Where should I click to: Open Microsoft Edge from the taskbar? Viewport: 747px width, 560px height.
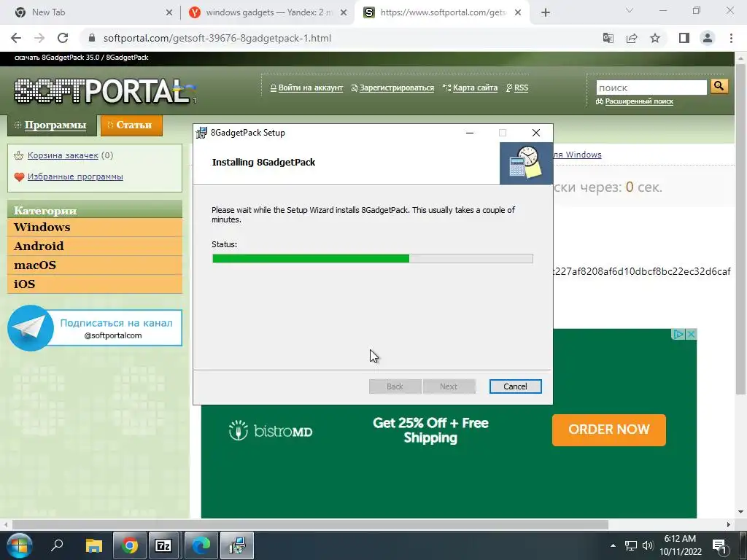click(x=201, y=545)
